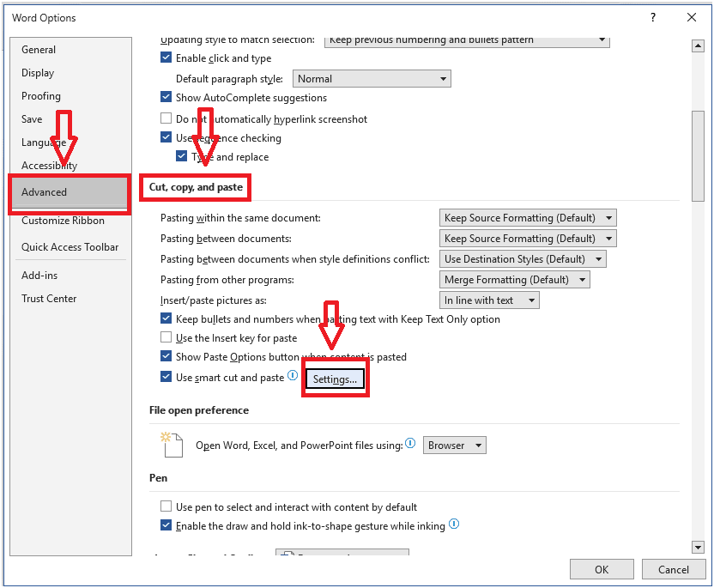Click the Help question mark icon
This screenshot has height=588, width=714.
(x=653, y=17)
